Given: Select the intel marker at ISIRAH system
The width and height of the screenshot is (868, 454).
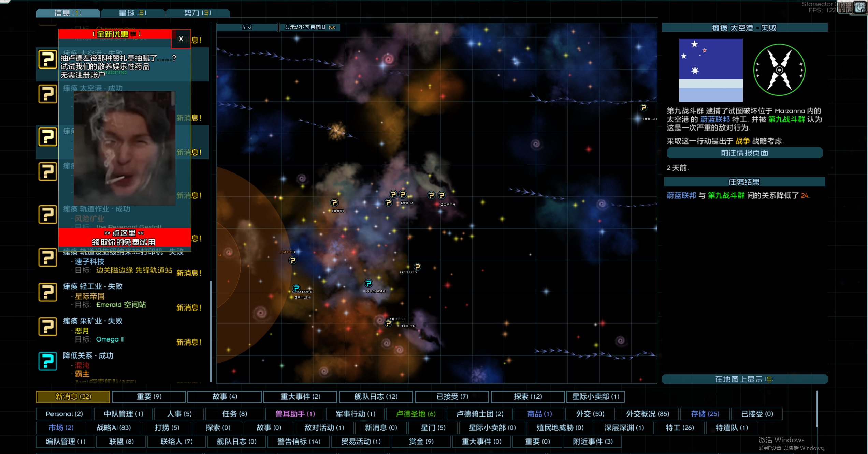Looking at the screenshot, I should coord(292,261).
